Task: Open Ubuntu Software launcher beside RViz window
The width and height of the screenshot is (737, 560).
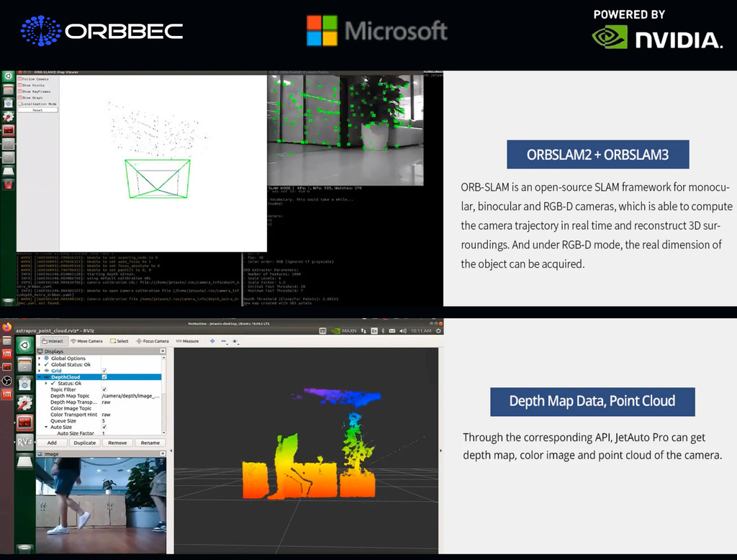Action: coord(25,384)
